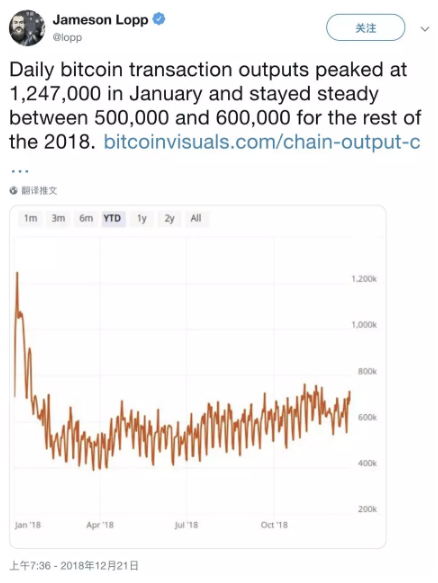The width and height of the screenshot is (438, 583).
Task: Expand the tweet options chevron
Action: click(x=425, y=29)
